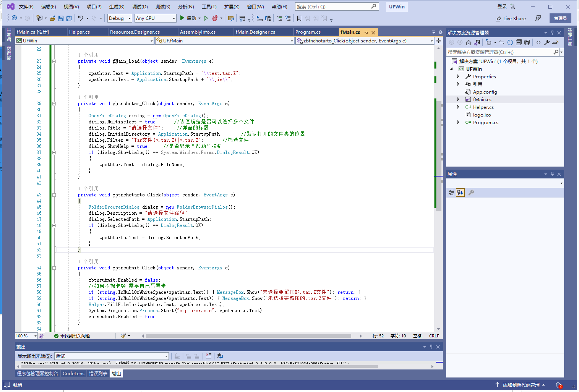
Task: Click the comment selected lines icon
Action: click(279, 18)
